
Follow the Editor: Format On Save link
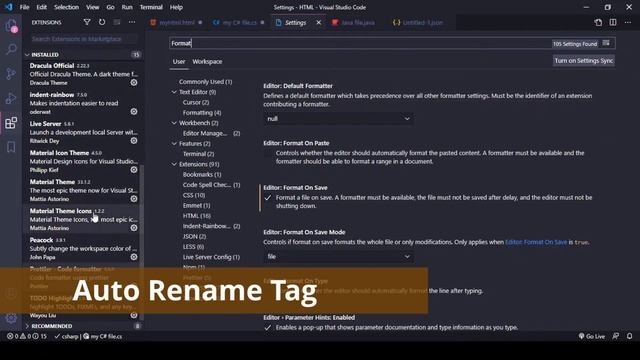[x=536, y=242]
